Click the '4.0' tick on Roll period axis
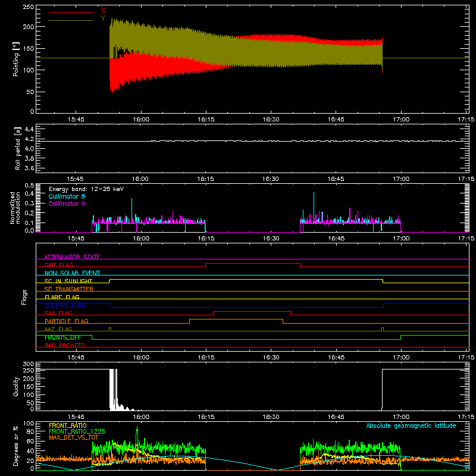The width and height of the screenshot is (476, 476). coord(29,149)
